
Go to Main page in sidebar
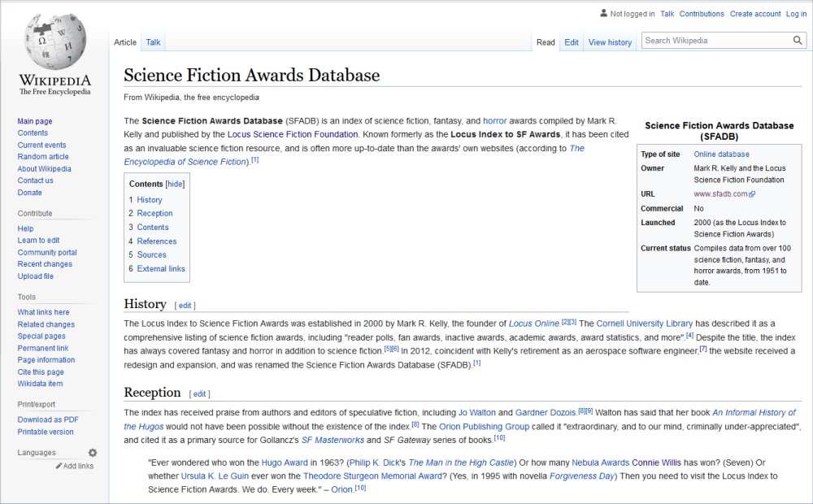[35, 121]
